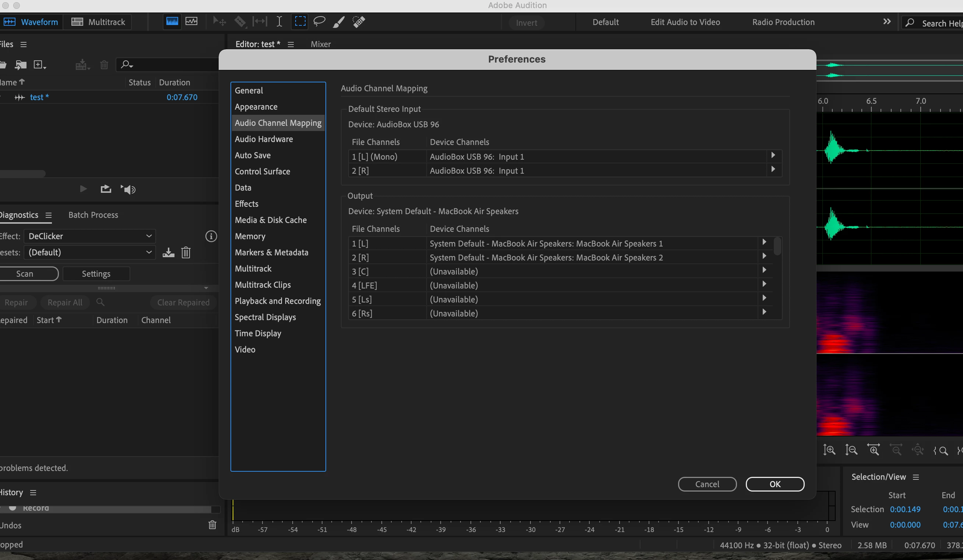The image size is (963, 560).
Task: Click the DeClicker effect info icon
Action: coord(211,236)
